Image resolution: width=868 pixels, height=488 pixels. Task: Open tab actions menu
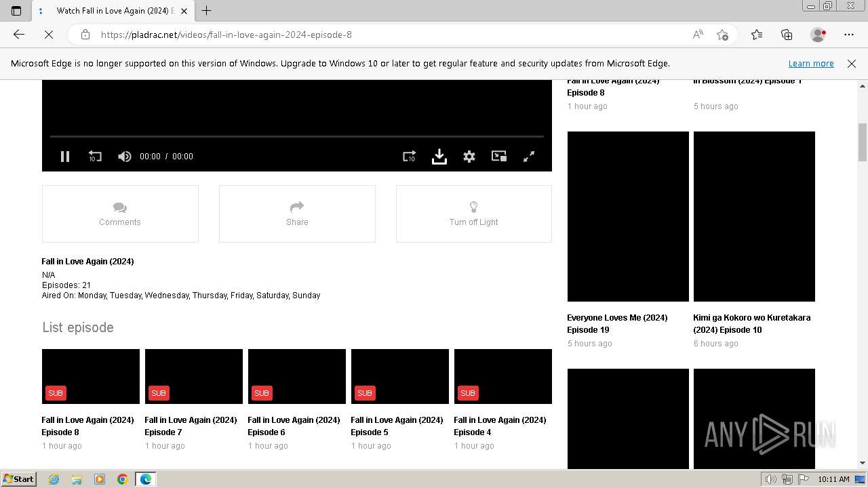(16, 10)
